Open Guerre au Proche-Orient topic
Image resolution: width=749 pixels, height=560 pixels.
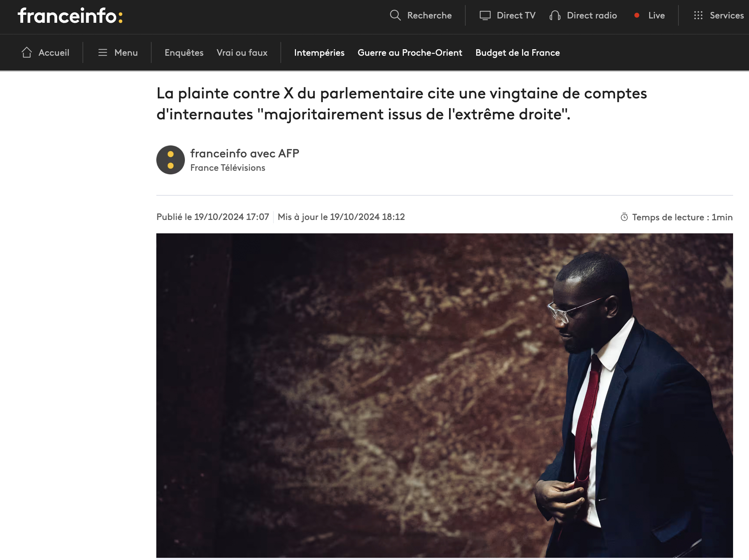click(x=410, y=53)
